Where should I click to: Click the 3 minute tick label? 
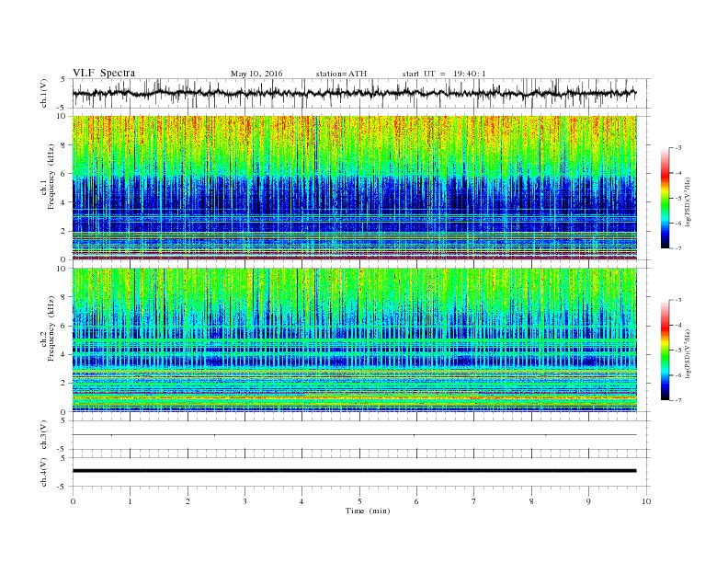pos(245,501)
